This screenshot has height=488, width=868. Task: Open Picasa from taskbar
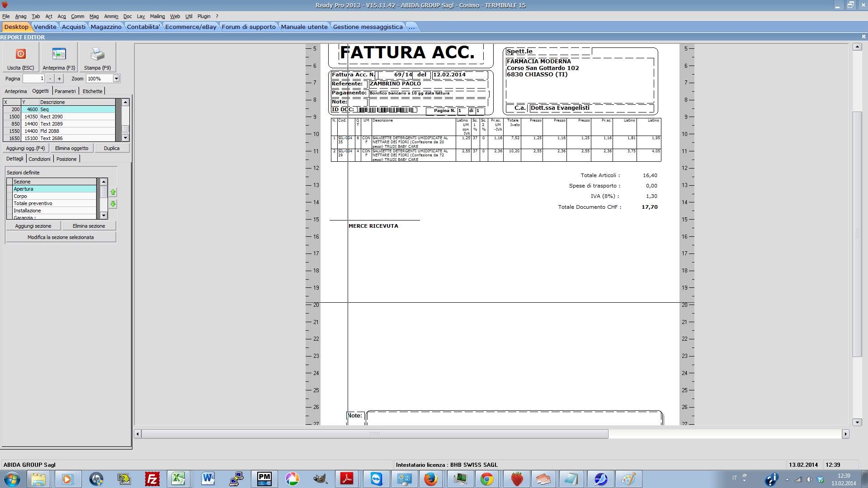(292, 479)
